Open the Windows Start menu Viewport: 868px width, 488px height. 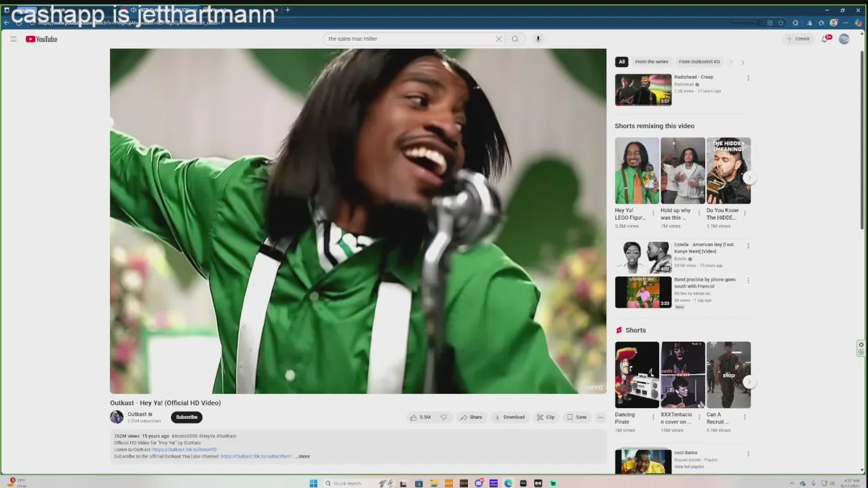click(313, 483)
